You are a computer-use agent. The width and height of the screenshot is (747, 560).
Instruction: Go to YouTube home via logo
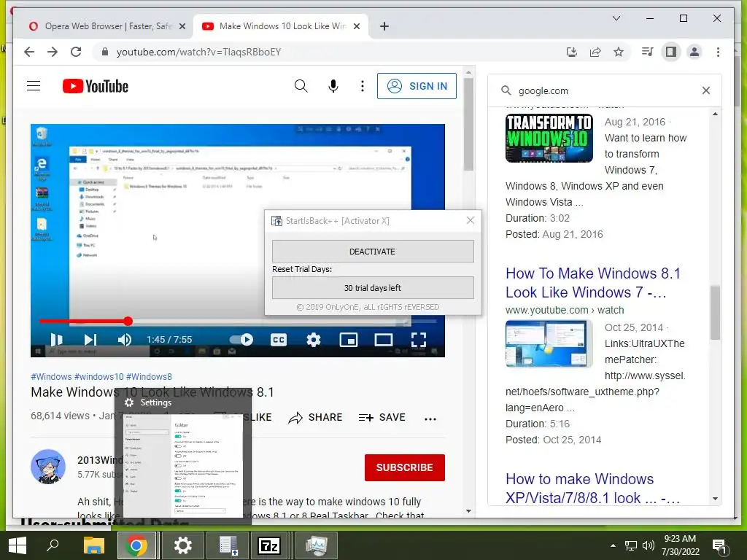pos(96,86)
